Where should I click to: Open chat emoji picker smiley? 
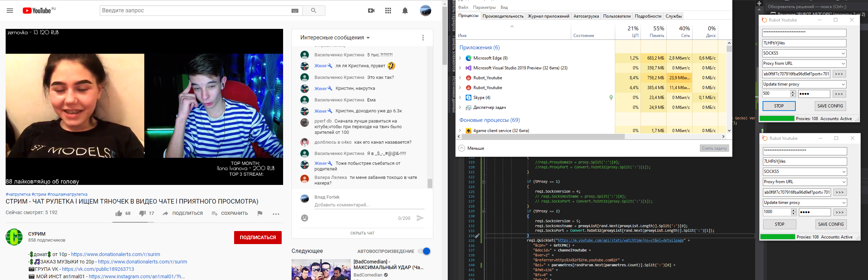coord(305,218)
